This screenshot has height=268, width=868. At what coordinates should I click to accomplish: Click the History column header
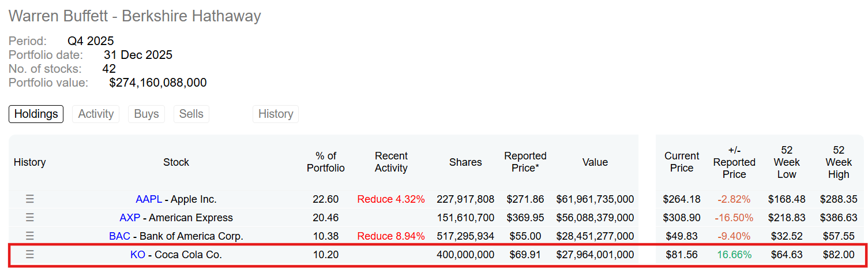click(x=30, y=162)
